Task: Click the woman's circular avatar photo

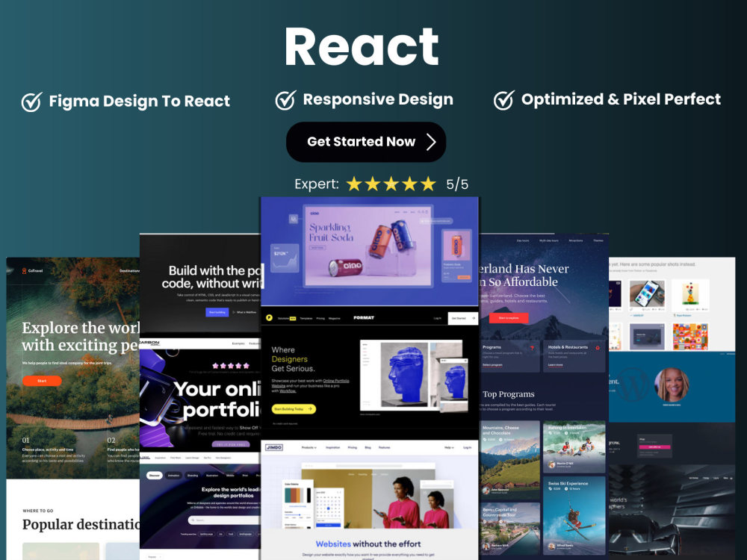Action: (672, 385)
